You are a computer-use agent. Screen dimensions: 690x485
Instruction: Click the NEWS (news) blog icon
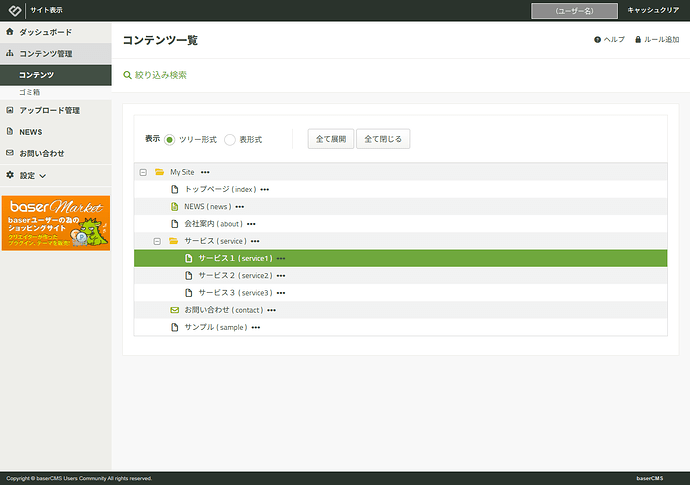(x=175, y=206)
